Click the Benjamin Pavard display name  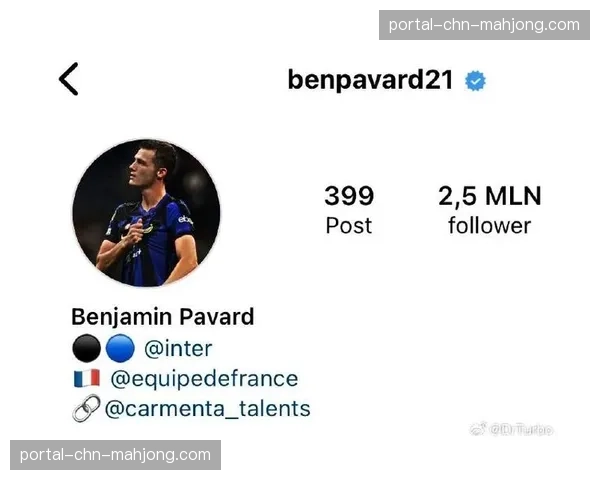(x=163, y=317)
